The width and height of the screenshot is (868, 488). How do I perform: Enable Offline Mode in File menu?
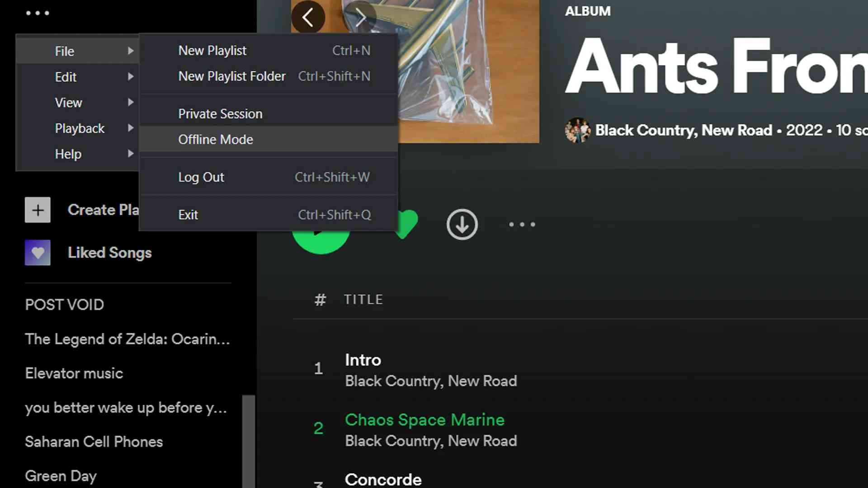215,139
